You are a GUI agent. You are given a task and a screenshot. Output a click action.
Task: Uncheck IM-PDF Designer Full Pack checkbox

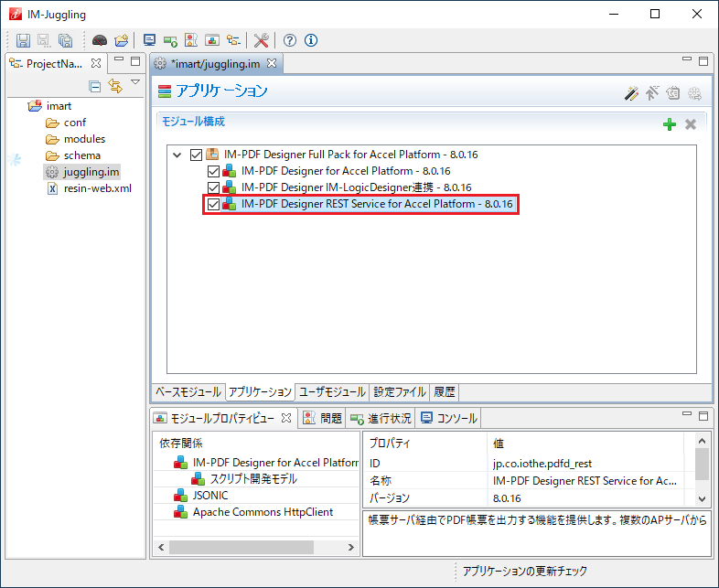coord(196,155)
